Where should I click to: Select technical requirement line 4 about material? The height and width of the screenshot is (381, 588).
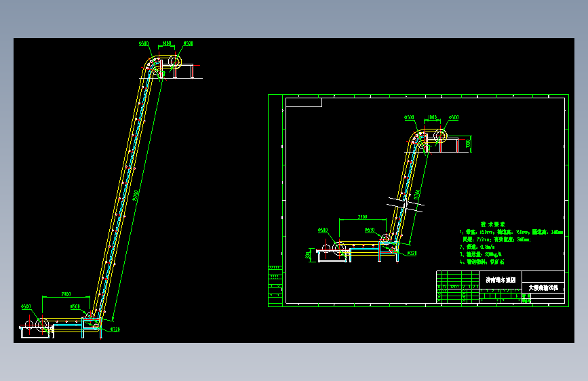482,262
